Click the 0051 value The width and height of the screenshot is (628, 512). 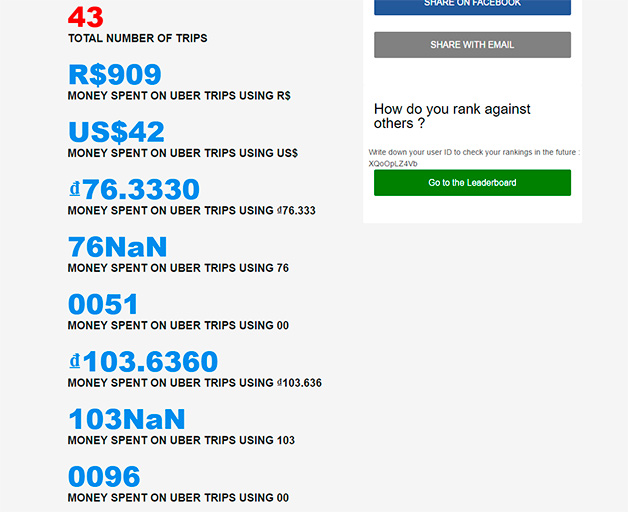(103, 304)
